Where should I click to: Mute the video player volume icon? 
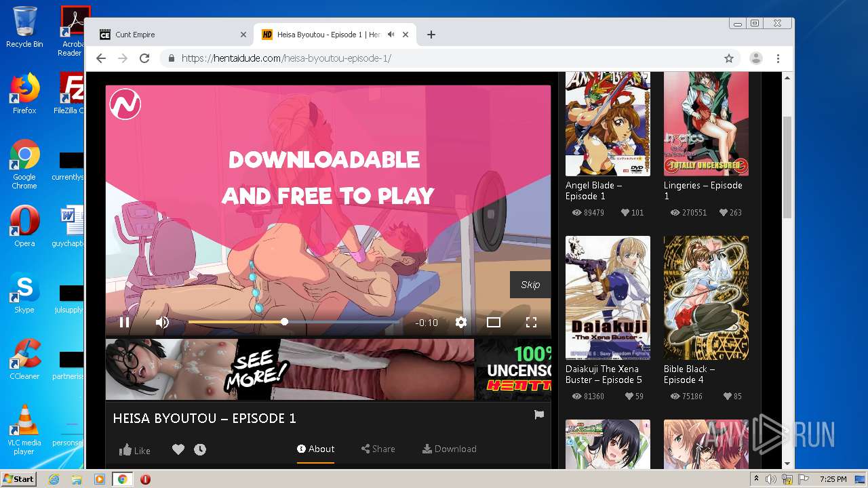click(x=162, y=323)
